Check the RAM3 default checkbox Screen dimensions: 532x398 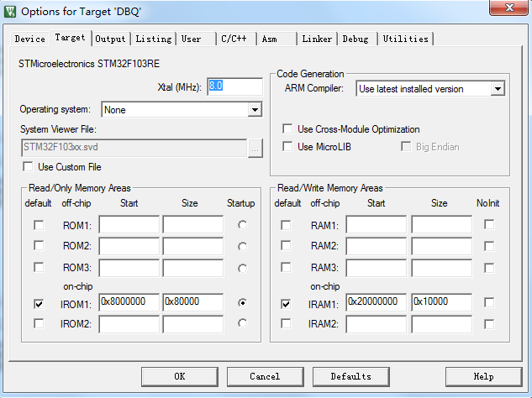coord(286,267)
